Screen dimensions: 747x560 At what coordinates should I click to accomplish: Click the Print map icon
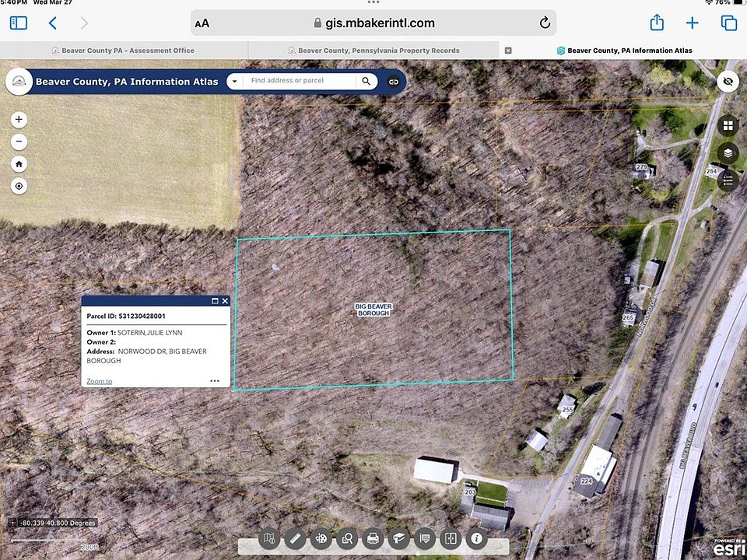click(373, 538)
